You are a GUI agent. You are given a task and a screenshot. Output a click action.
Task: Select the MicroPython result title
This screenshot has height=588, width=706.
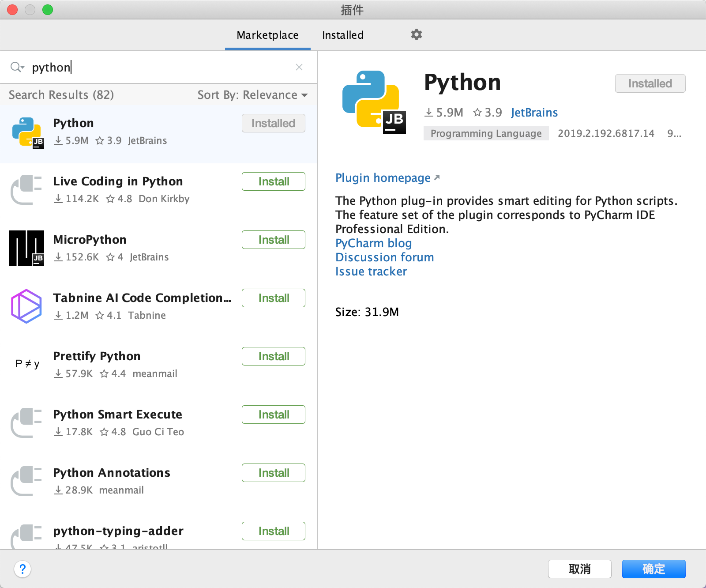(x=90, y=240)
